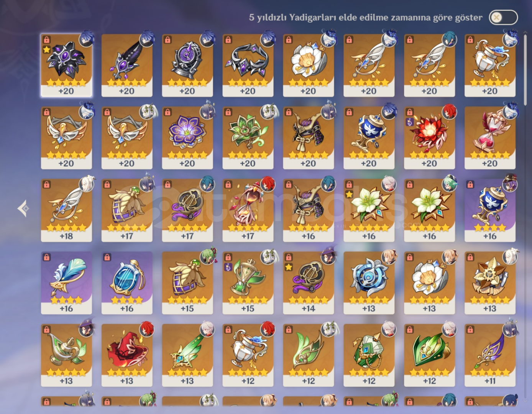This screenshot has height=414, width=532.
Task: Toggle lock on the +18 plume artifact
Action: point(46,184)
